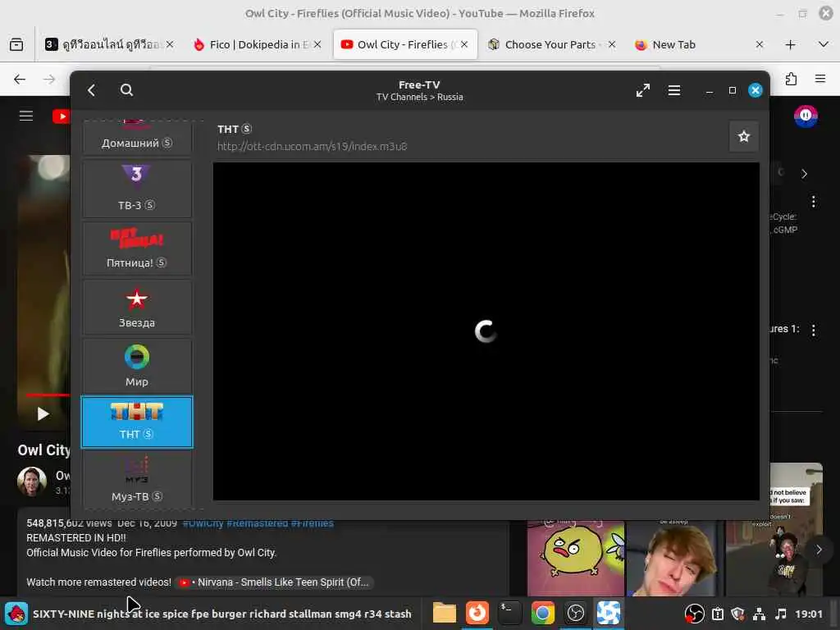Viewport: 840px width, 630px height.
Task: Select the Пятница! channel
Action: pyautogui.click(x=137, y=249)
